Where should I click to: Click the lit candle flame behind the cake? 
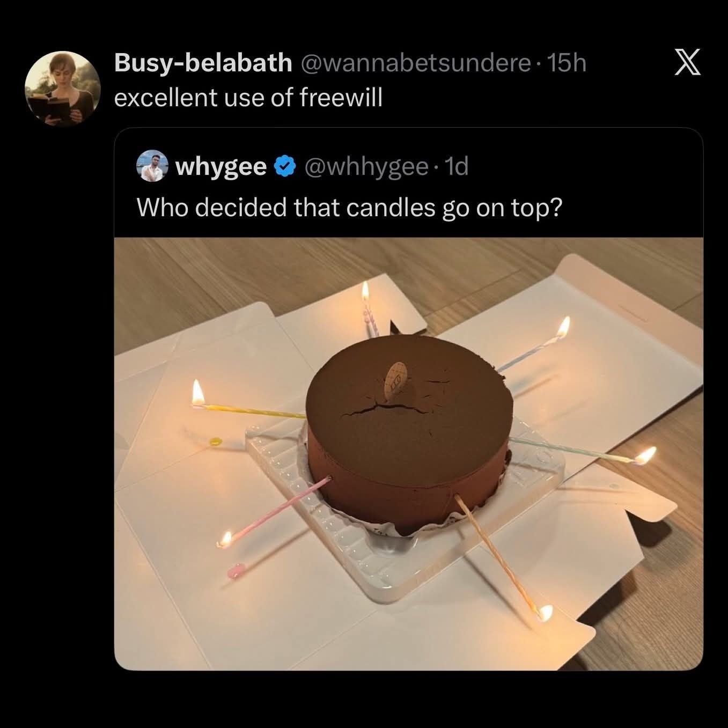(x=365, y=293)
